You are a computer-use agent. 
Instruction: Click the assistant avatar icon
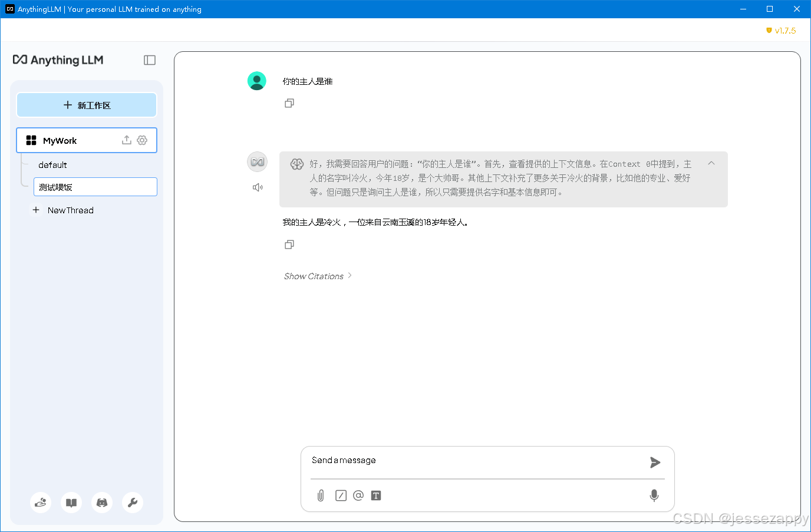pos(258,162)
